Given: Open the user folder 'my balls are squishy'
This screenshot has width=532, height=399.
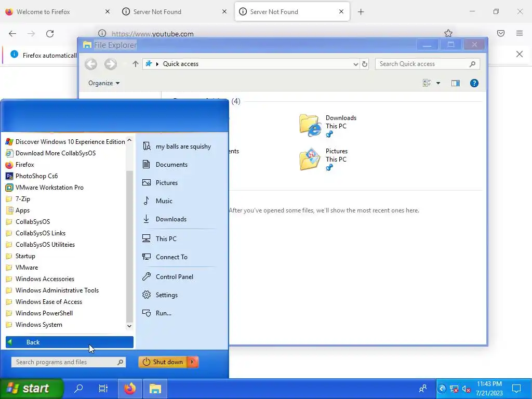Looking at the screenshot, I should (x=177, y=146).
